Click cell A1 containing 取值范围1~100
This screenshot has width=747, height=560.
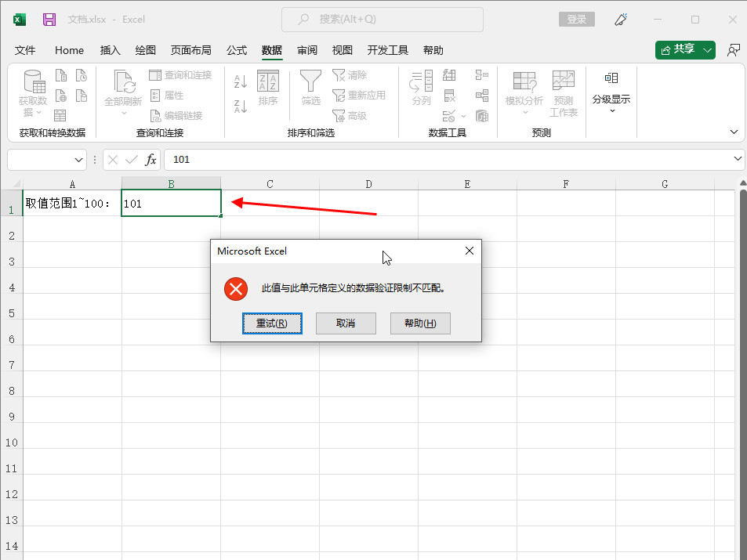pos(72,204)
